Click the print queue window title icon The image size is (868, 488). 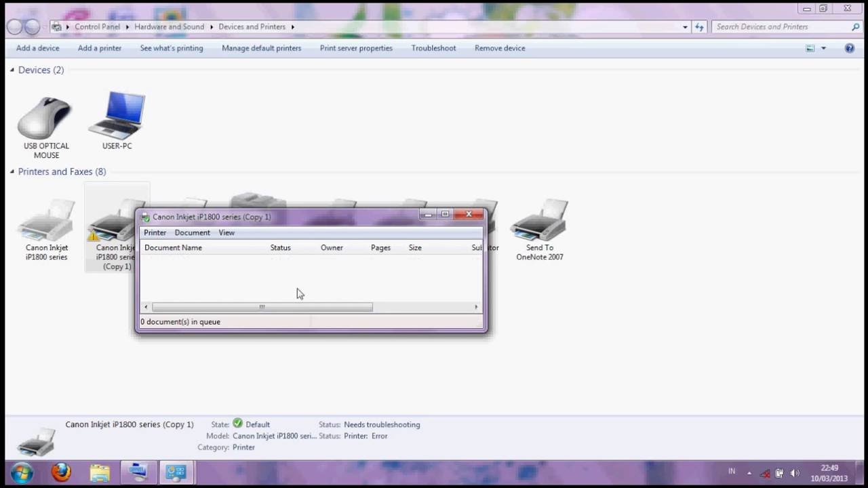pos(145,218)
